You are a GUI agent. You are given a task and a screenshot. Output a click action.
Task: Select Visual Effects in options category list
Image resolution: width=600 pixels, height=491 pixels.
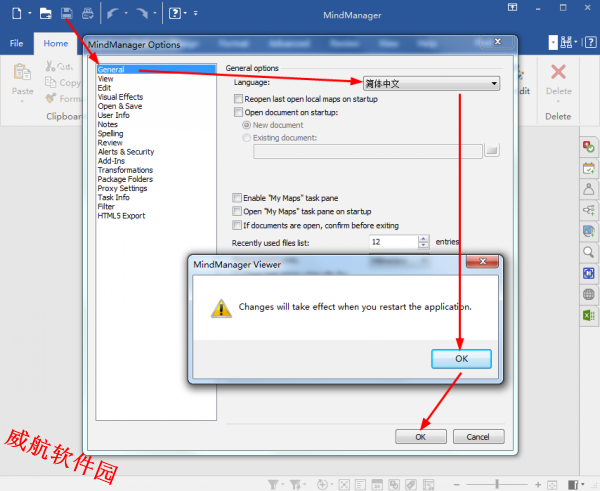[x=120, y=97]
